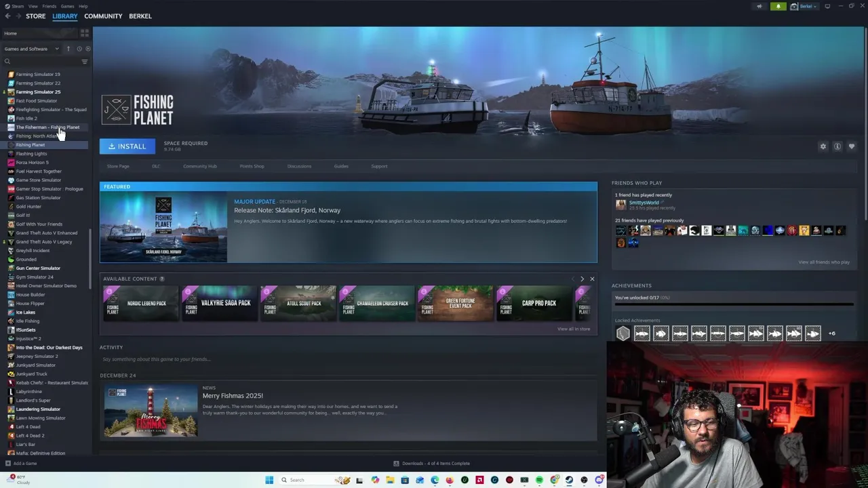
Task: Open the Help menu
Action: tap(83, 6)
